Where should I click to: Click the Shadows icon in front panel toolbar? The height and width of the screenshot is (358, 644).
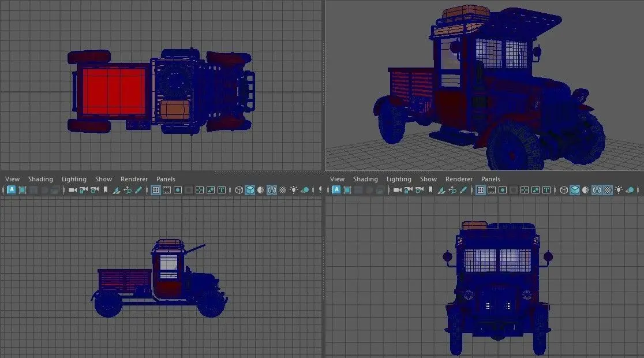(630, 190)
